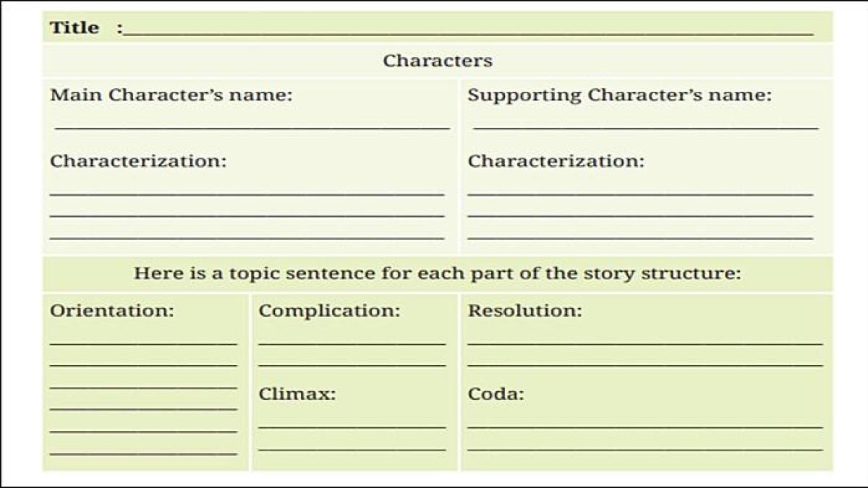Click the "Characters" section heading

click(x=438, y=61)
